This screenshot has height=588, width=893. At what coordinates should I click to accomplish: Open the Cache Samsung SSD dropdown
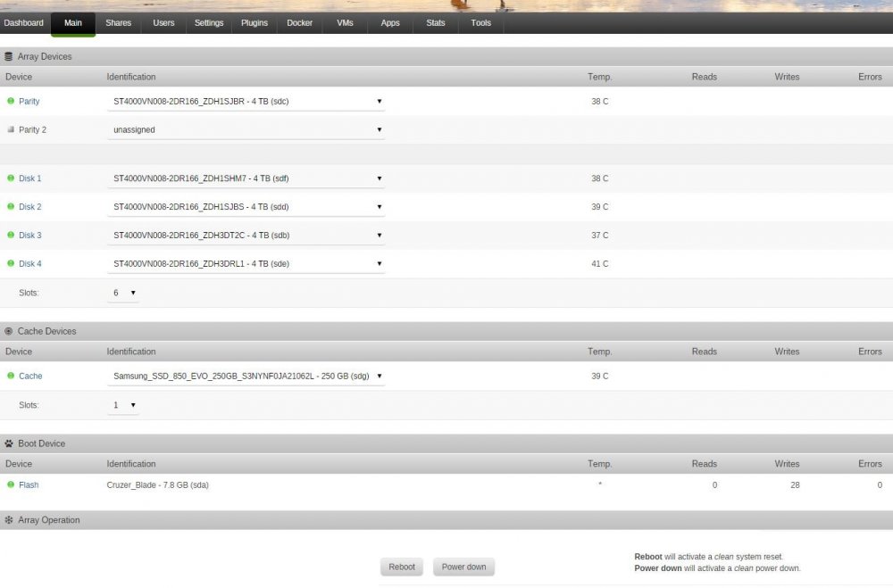coord(246,376)
